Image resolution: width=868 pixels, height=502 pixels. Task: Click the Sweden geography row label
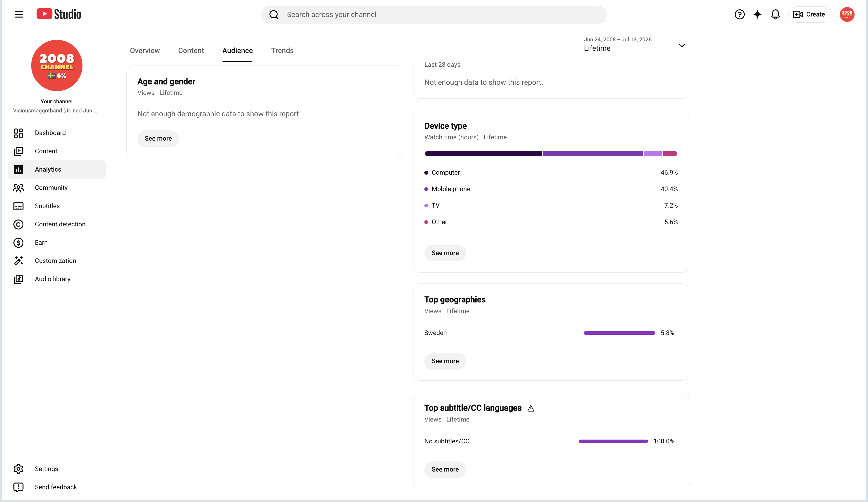tap(435, 333)
